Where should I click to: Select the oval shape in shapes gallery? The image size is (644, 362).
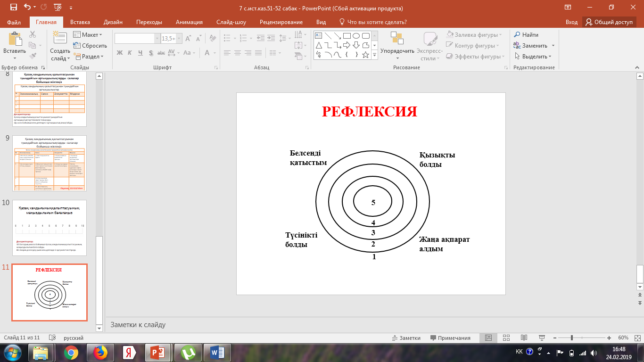point(356,36)
